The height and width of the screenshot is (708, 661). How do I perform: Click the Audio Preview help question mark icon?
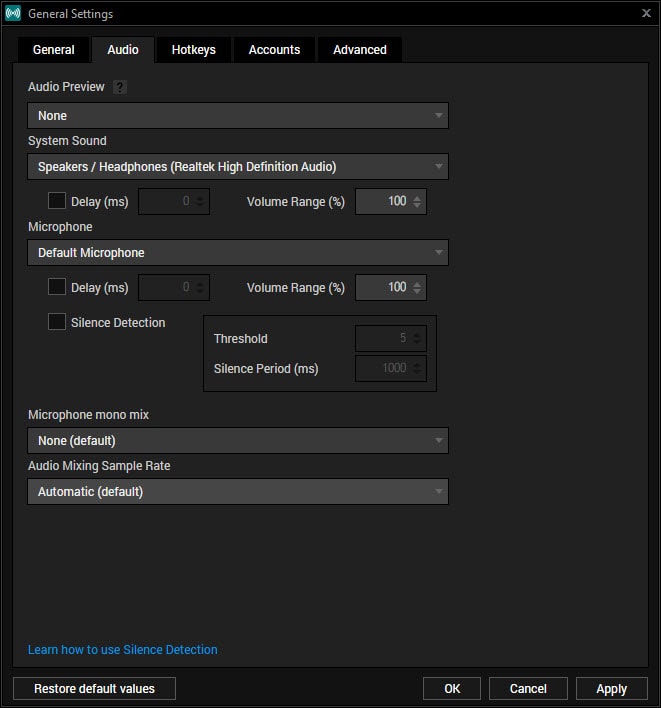tap(120, 88)
